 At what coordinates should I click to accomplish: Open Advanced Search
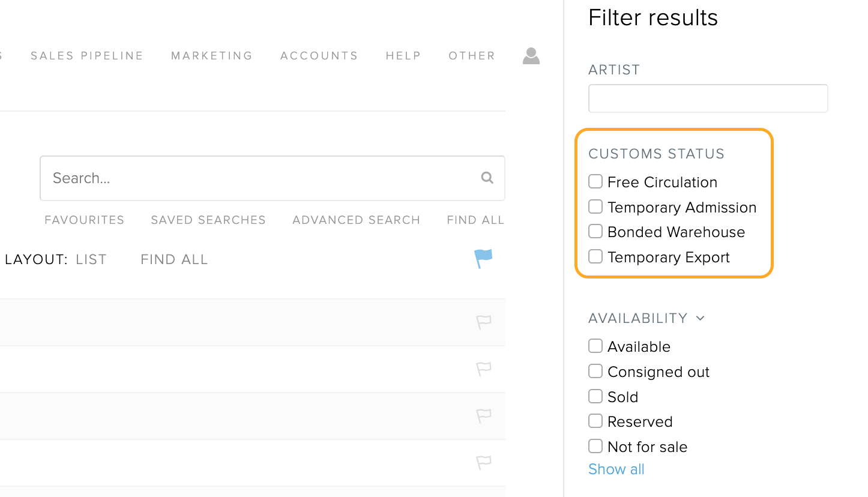(x=357, y=220)
